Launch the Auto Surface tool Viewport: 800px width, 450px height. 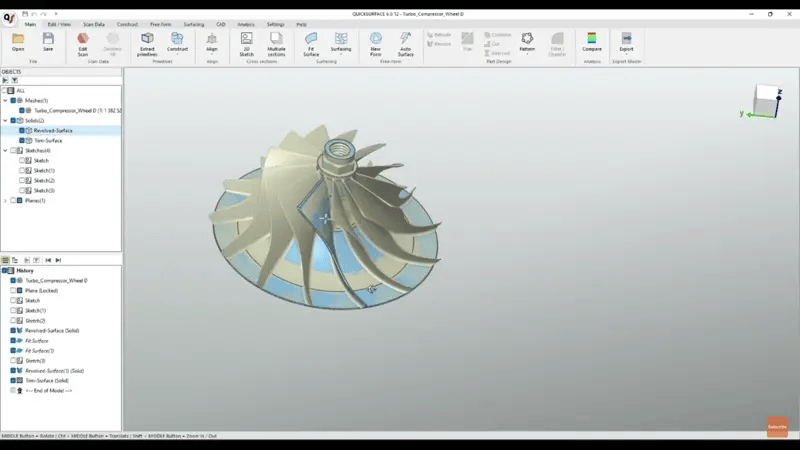coord(405,42)
